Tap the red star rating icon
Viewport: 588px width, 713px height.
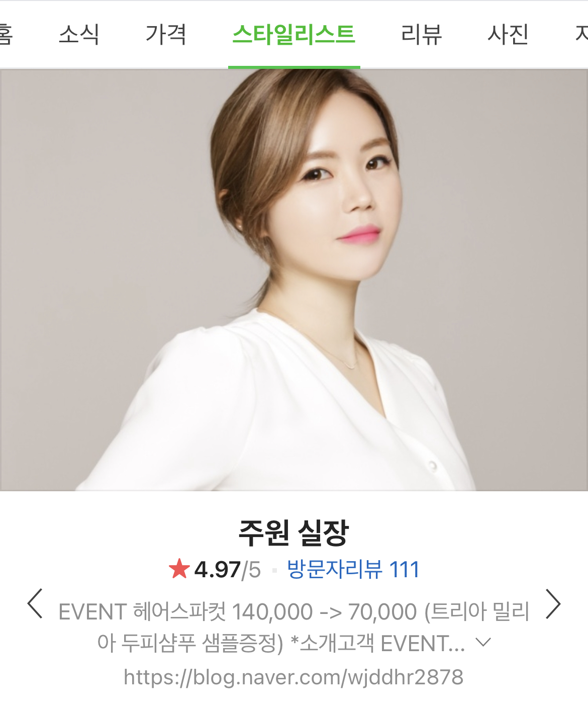[x=179, y=569]
